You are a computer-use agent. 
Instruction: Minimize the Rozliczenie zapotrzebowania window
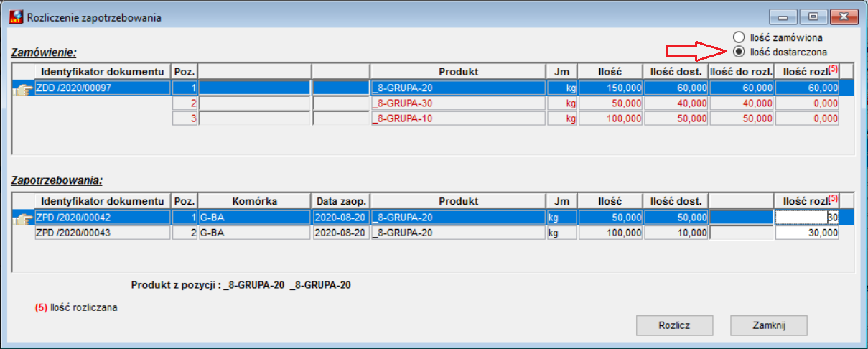pyautogui.click(x=783, y=16)
